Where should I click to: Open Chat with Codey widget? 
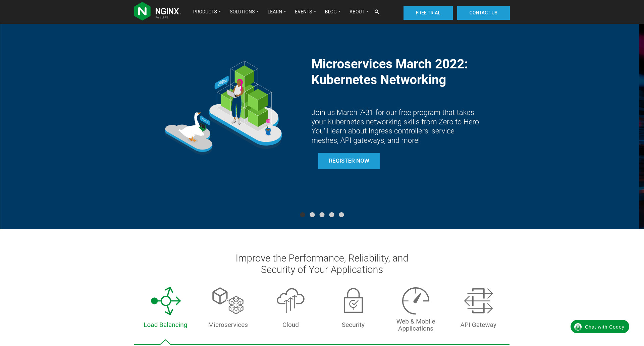click(x=600, y=327)
